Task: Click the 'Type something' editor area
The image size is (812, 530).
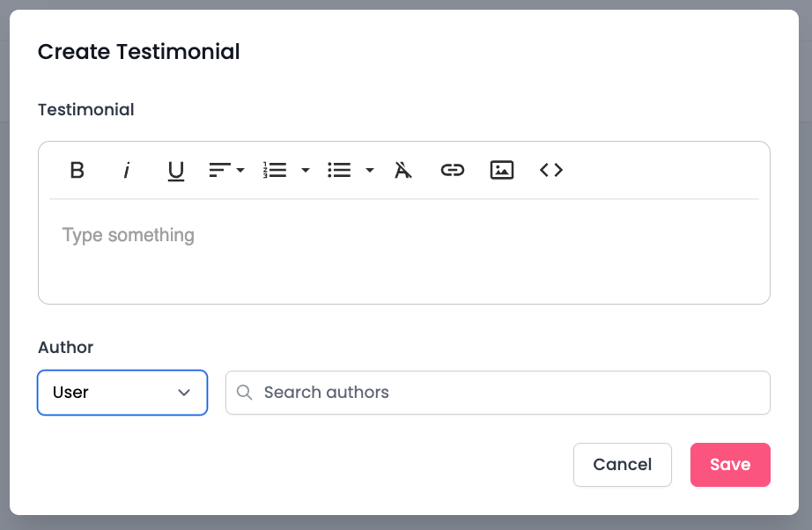Action: (x=403, y=250)
